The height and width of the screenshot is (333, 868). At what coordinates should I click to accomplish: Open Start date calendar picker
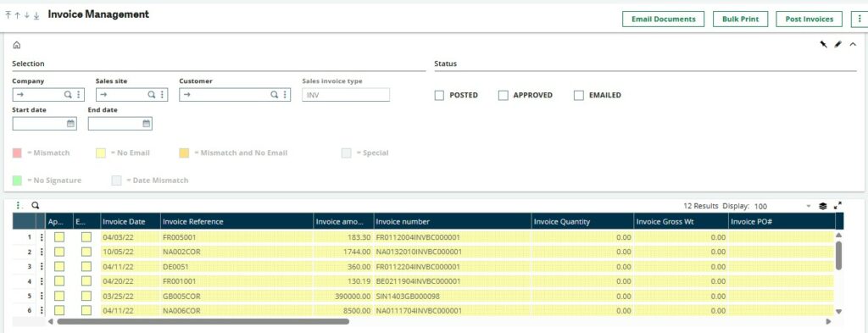[x=70, y=124]
